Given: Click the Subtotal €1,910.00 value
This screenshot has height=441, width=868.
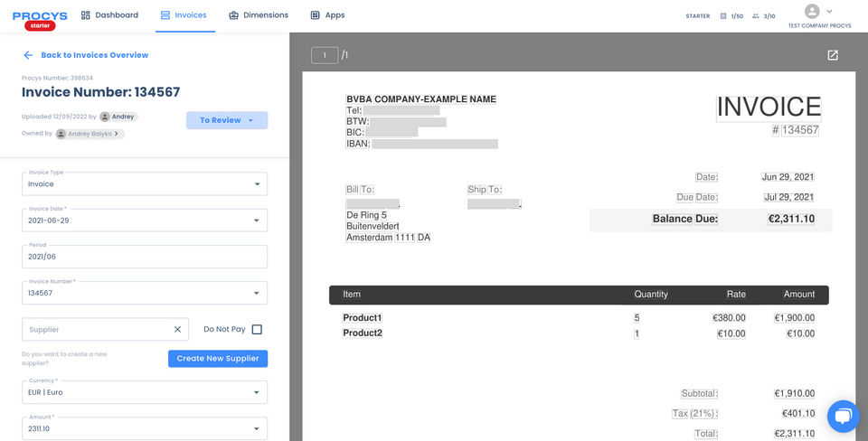Looking at the screenshot, I should pos(795,393).
